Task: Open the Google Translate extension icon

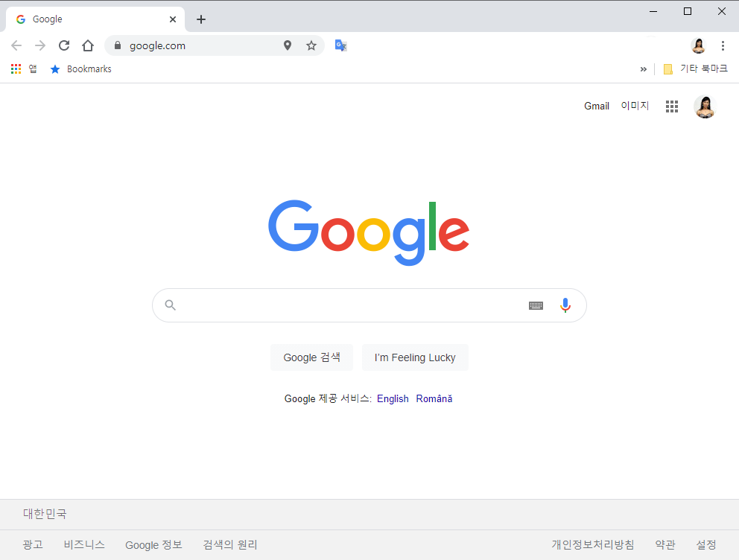Action: tap(340, 45)
